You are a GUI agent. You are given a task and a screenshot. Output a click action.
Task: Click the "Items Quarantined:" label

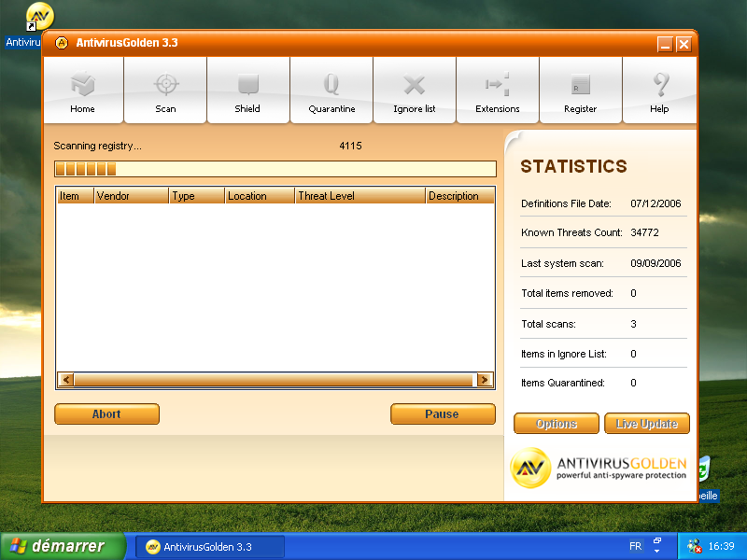coord(563,383)
